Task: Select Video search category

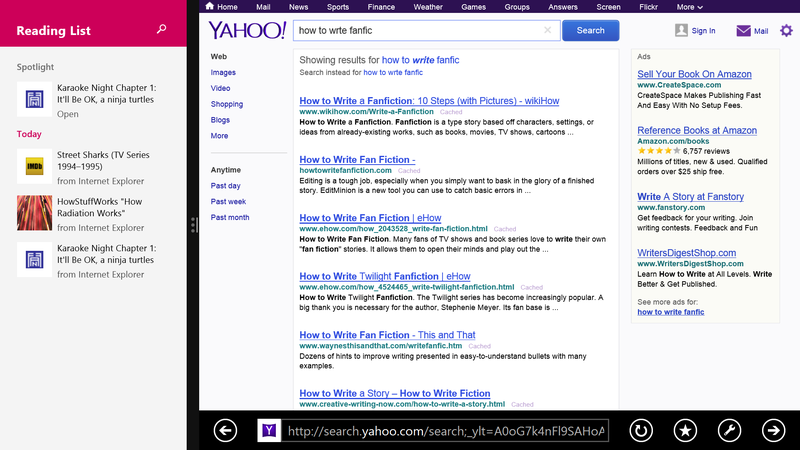Action: (220, 88)
